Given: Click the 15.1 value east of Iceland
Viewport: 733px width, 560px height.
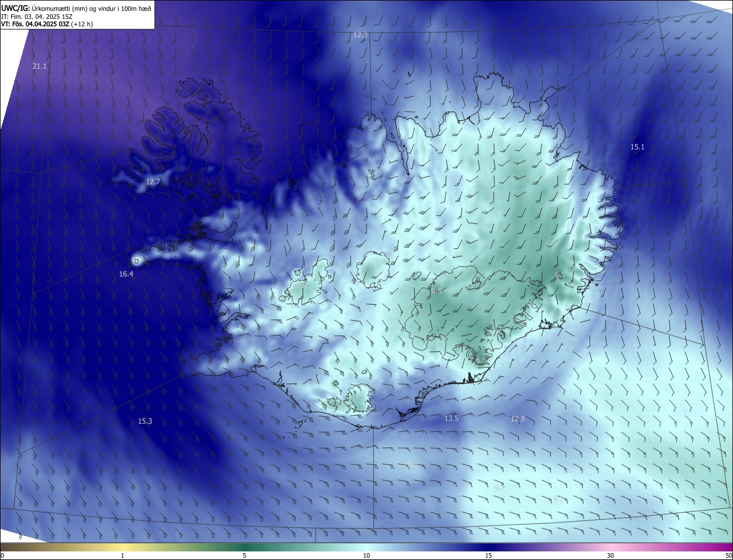Looking at the screenshot, I should pos(637,147).
